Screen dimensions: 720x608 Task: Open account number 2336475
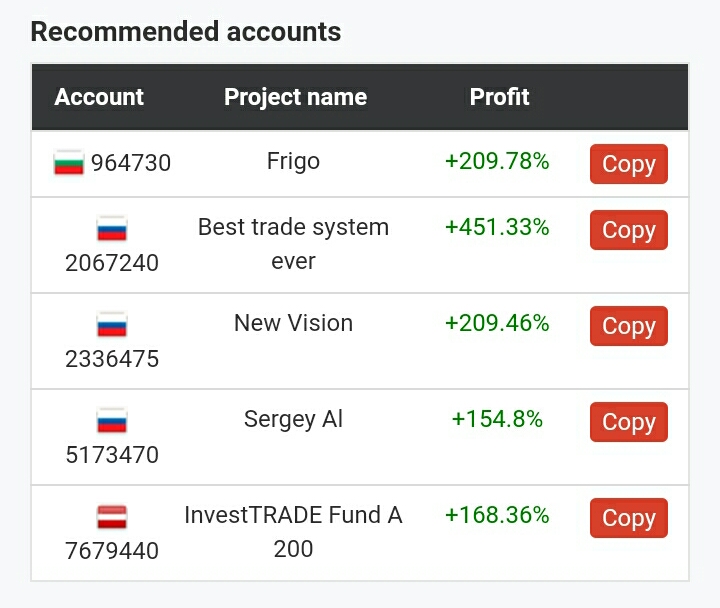pyautogui.click(x=112, y=359)
